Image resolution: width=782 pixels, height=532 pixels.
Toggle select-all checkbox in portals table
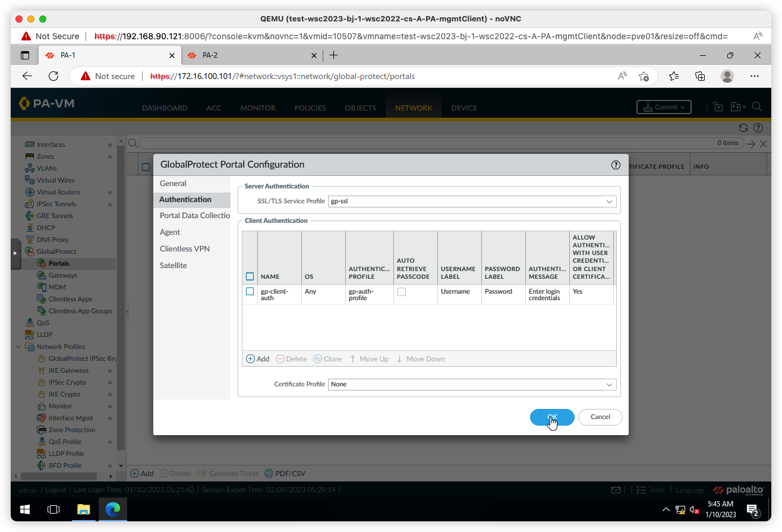pyautogui.click(x=146, y=167)
